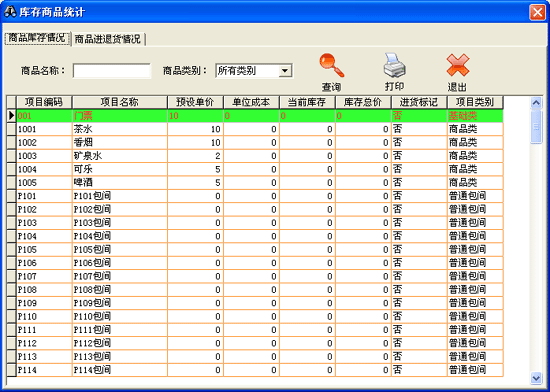
Task: Click row selector for row 001
Action: pos(12,116)
